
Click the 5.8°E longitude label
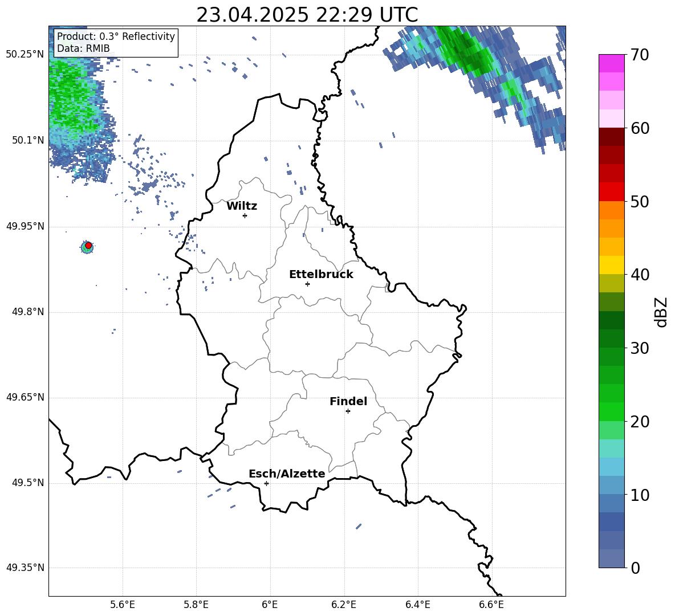pos(196,605)
